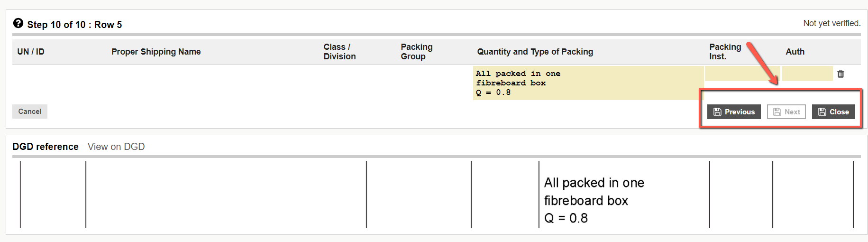Go back with the Previous button
The image size is (868, 242).
(x=734, y=112)
